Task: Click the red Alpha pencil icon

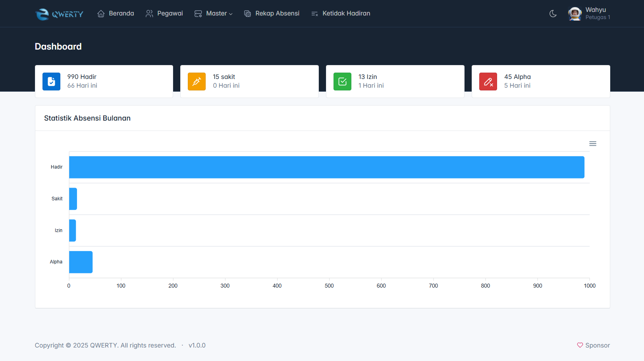Action: [488, 81]
